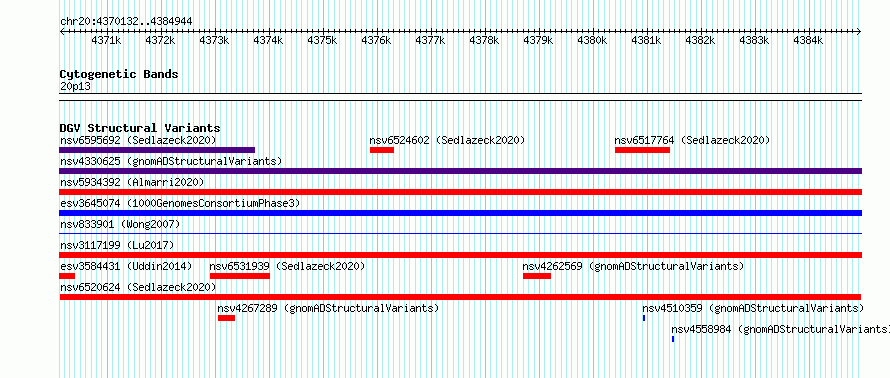
Task: Click the 4371k ruler tick label
Action: (106, 40)
